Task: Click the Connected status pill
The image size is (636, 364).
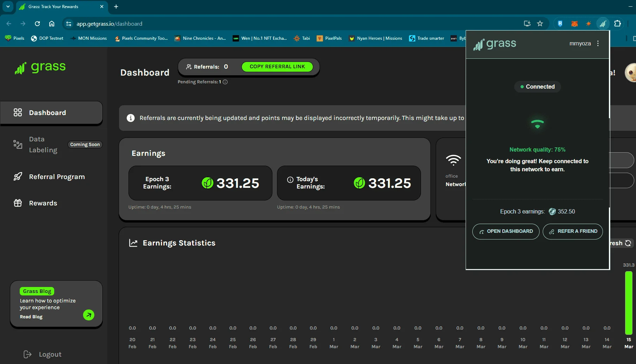Action: [537, 87]
